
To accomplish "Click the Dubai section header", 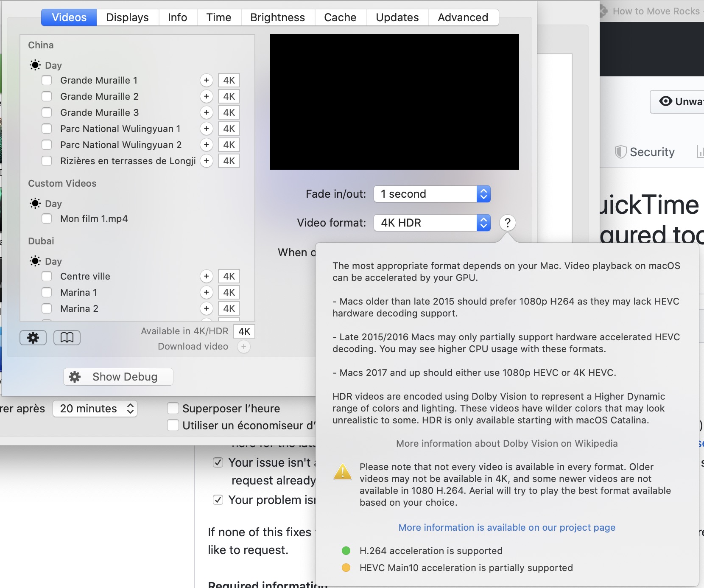I will pos(41,241).
